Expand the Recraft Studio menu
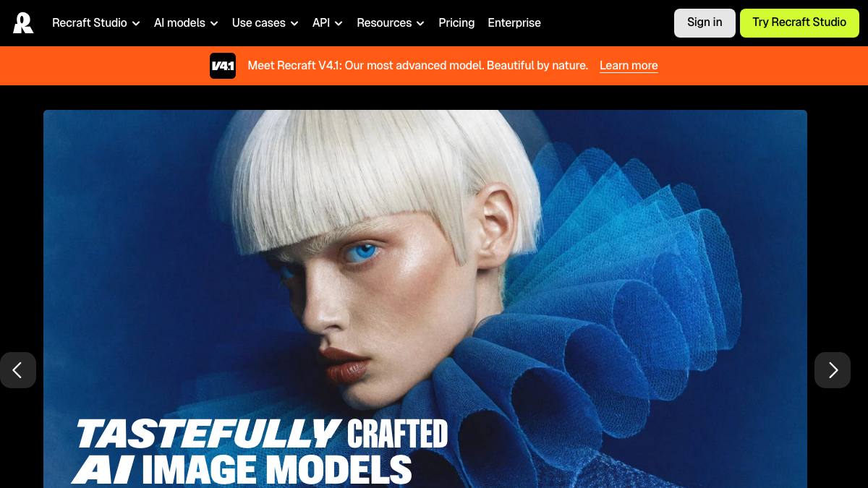The height and width of the screenshot is (488, 868). pos(96,23)
